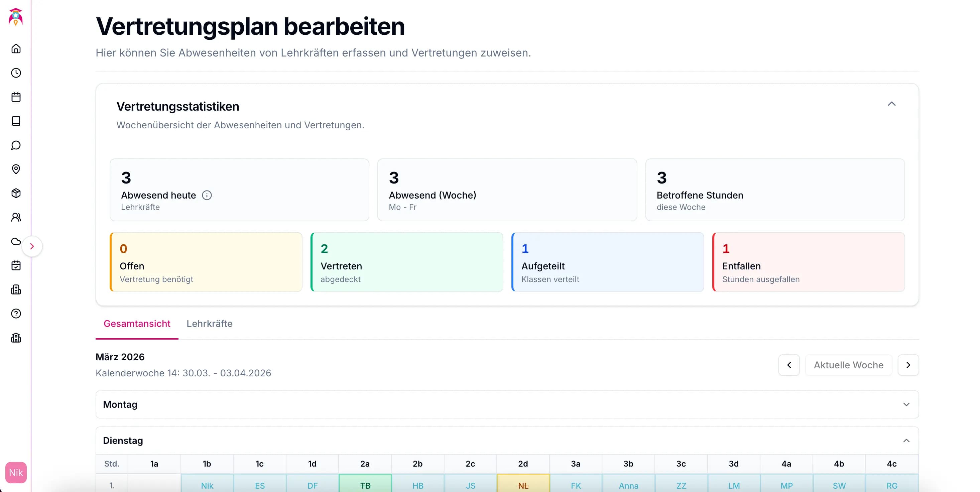Select the clock icon for Stundenplan
Viewport: 980px width, 492px height.
click(16, 73)
